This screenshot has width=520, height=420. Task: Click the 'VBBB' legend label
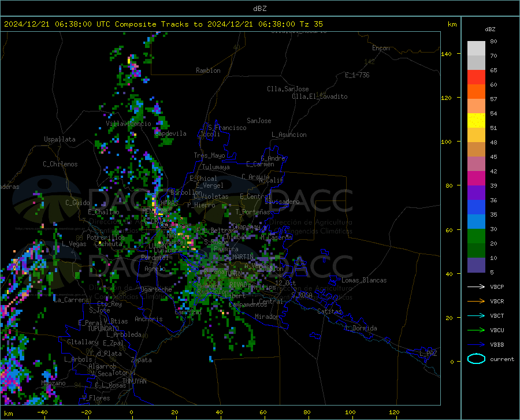point(497,345)
